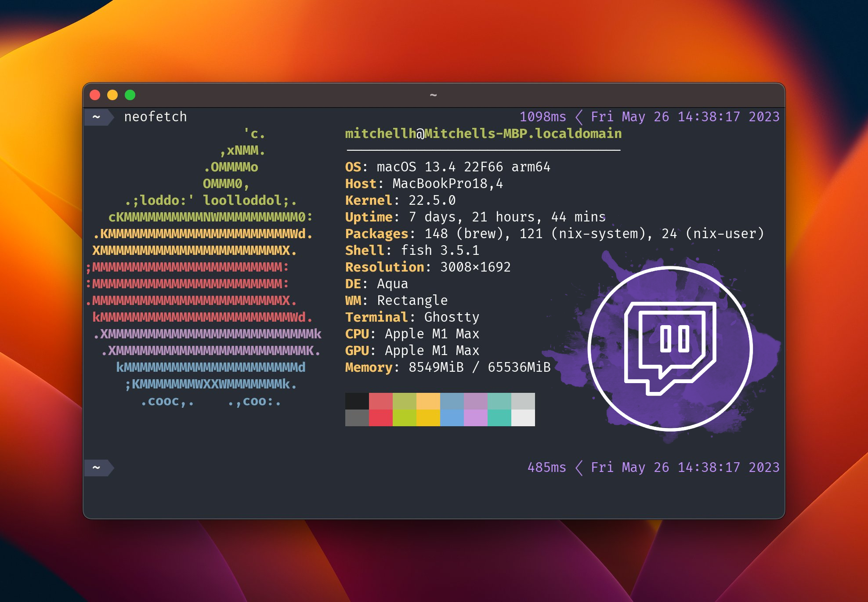Click the teal bottom-row color swatch
Screen dimensions: 868x602
(x=499, y=418)
